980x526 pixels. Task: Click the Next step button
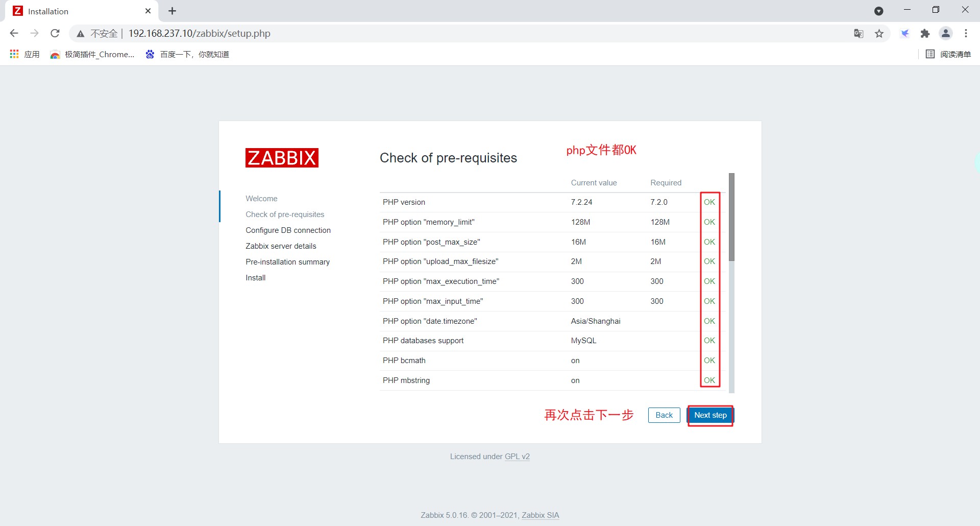pyautogui.click(x=710, y=415)
